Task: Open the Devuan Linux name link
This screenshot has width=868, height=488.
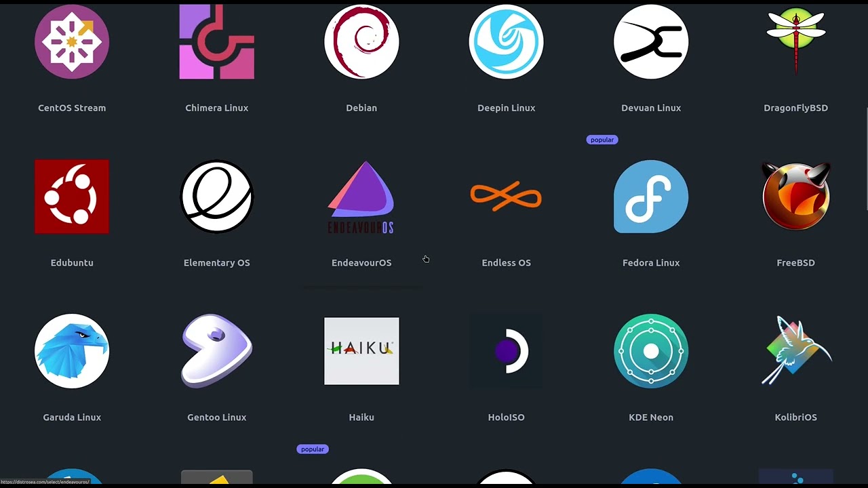Action: click(x=651, y=108)
